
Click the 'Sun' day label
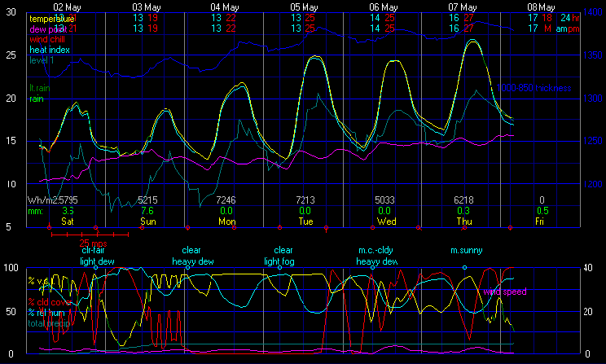(x=148, y=221)
